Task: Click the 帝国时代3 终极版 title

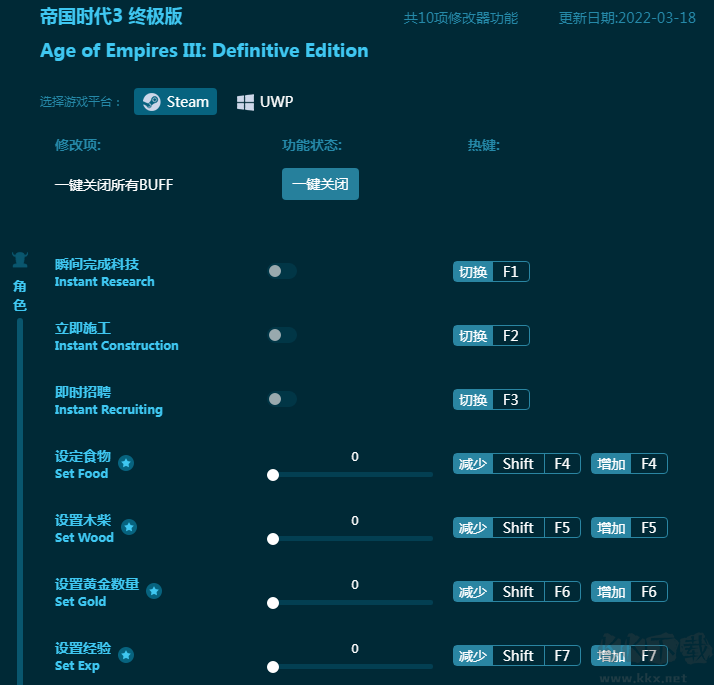Action: point(111,16)
